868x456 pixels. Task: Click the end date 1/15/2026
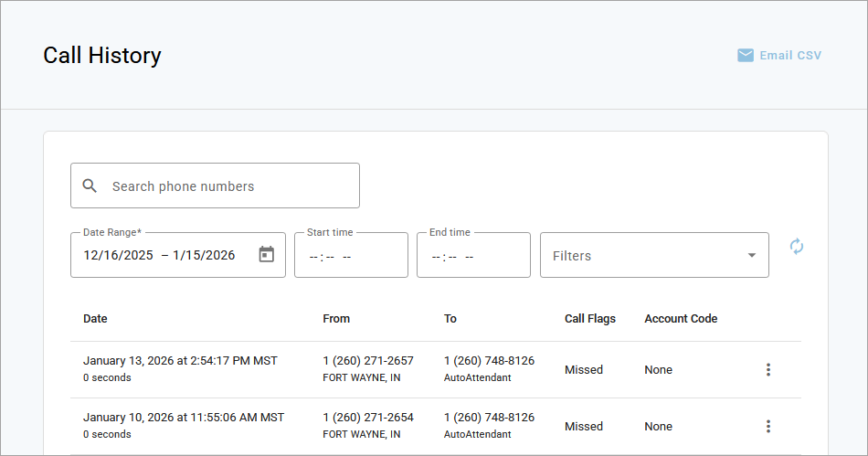204,255
